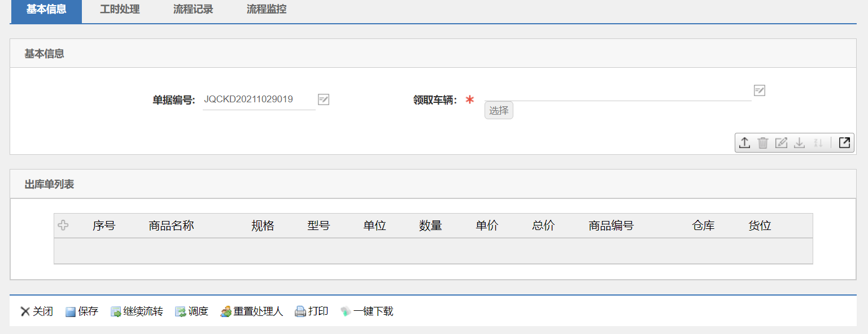Click the 仓库 column header
The height and width of the screenshot is (334, 868).
(704, 226)
